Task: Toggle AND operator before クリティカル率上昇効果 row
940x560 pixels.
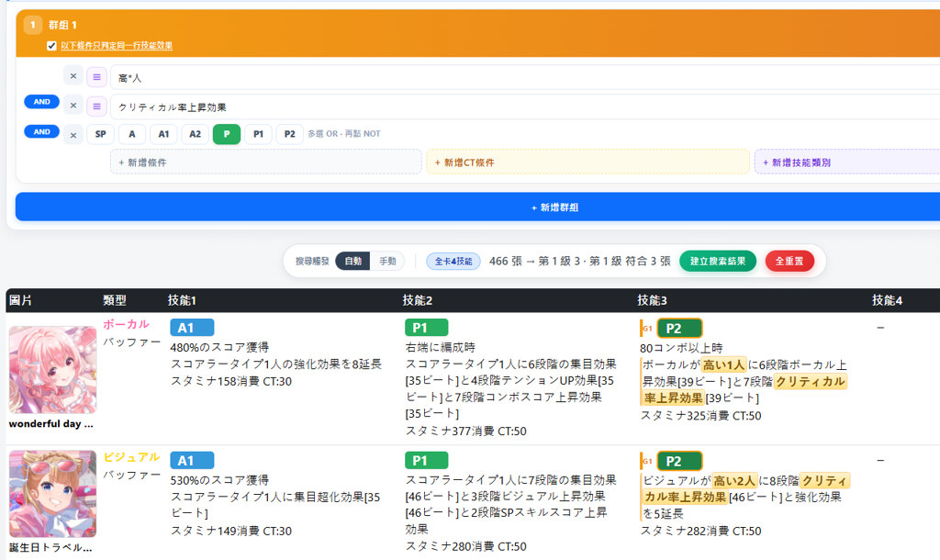Action: pos(41,102)
